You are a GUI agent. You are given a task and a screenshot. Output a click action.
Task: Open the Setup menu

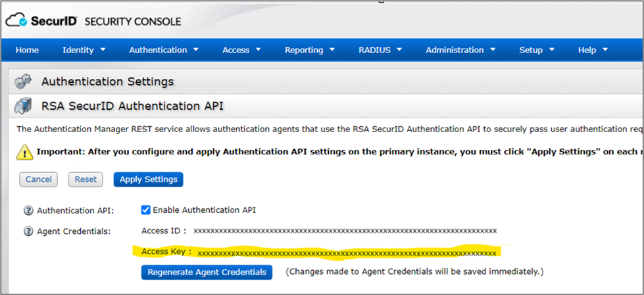[x=537, y=50]
